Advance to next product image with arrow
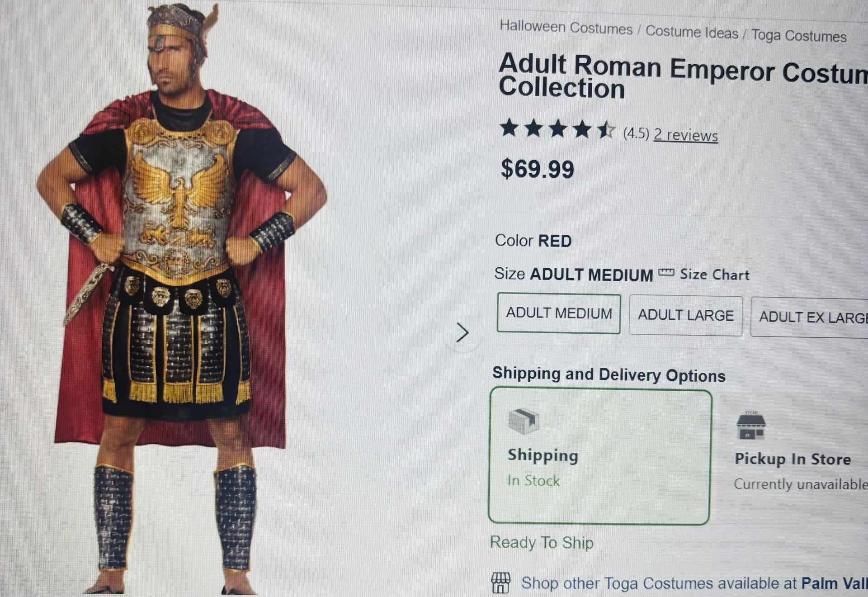The height and width of the screenshot is (597, 868). (462, 333)
